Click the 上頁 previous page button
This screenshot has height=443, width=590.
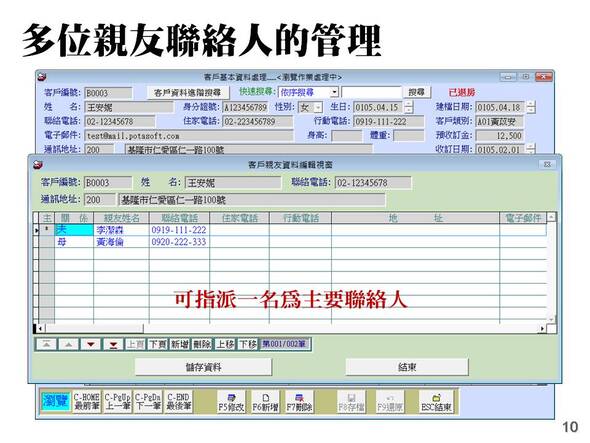pos(135,344)
